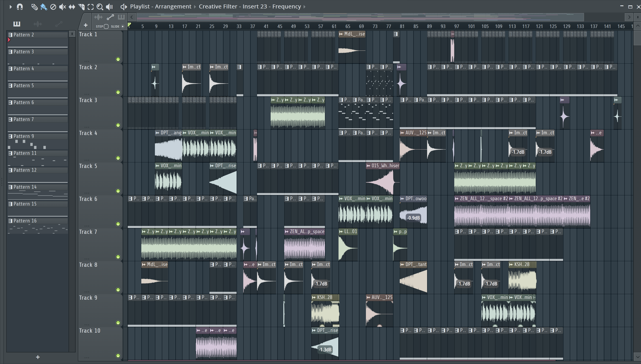Open LL..01 clip menu on Track 7

[x=341, y=231]
